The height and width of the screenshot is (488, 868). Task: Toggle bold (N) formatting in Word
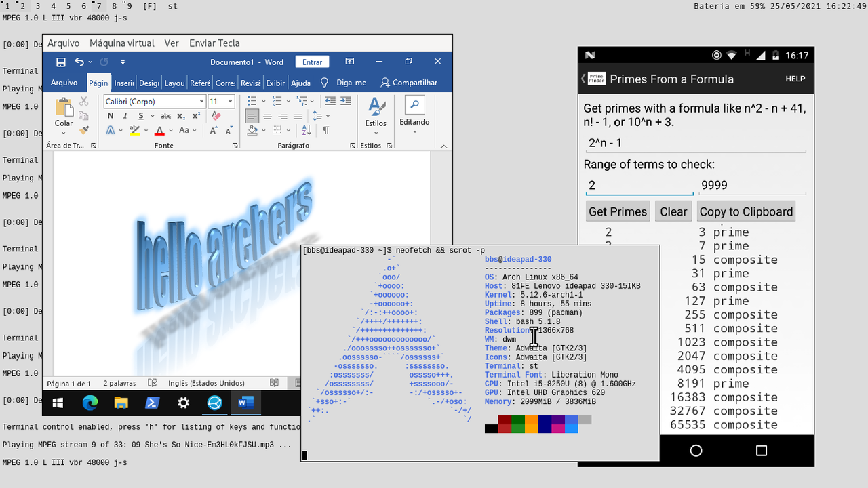tap(110, 116)
